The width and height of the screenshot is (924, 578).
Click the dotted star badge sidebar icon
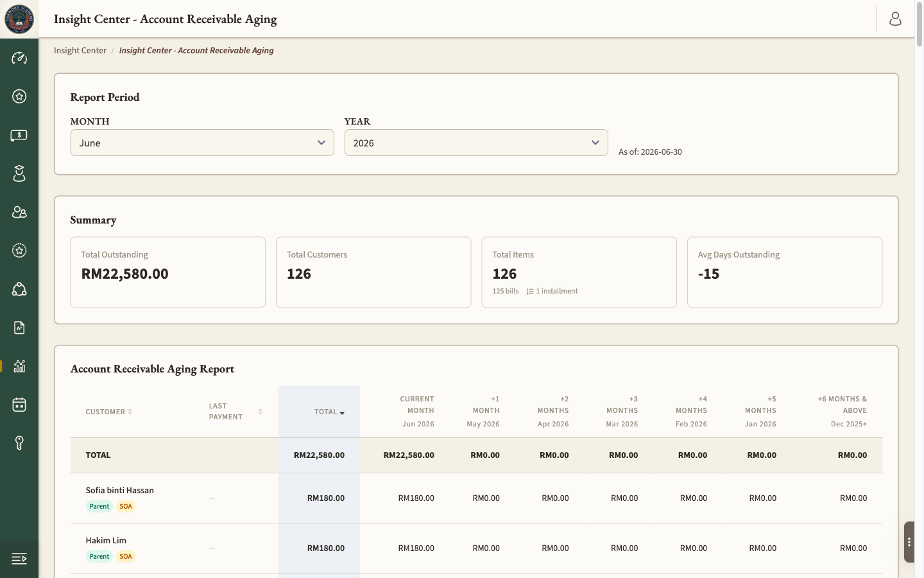pyautogui.click(x=19, y=250)
